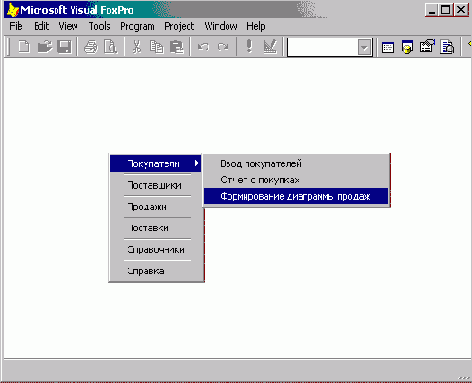Open the Tools menu

[x=99, y=26]
